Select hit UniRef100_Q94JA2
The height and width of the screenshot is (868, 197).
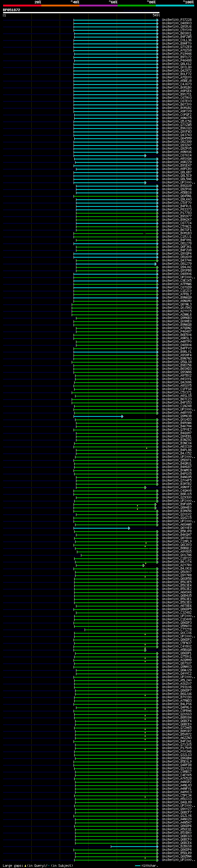tap(177, 267)
